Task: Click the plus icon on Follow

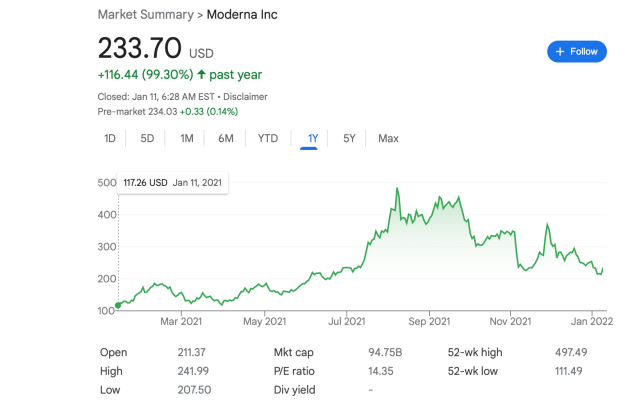Action: coord(559,51)
